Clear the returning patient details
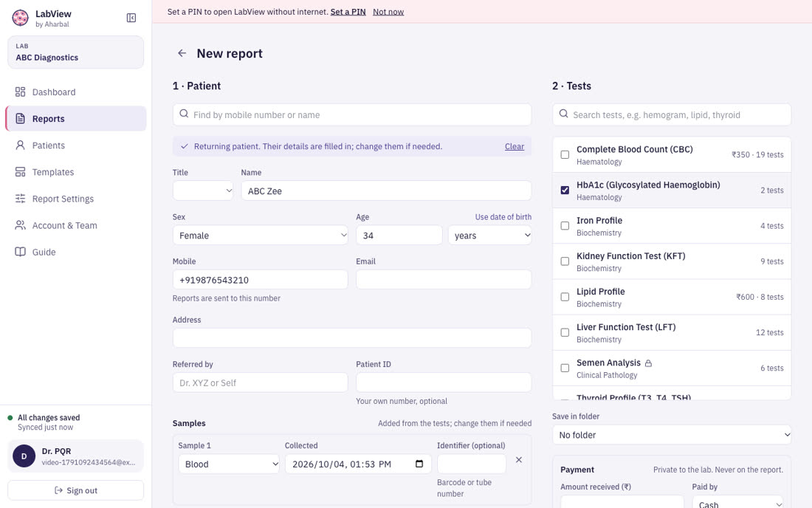The width and height of the screenshot is (812, 508). (x=515, y=146)
